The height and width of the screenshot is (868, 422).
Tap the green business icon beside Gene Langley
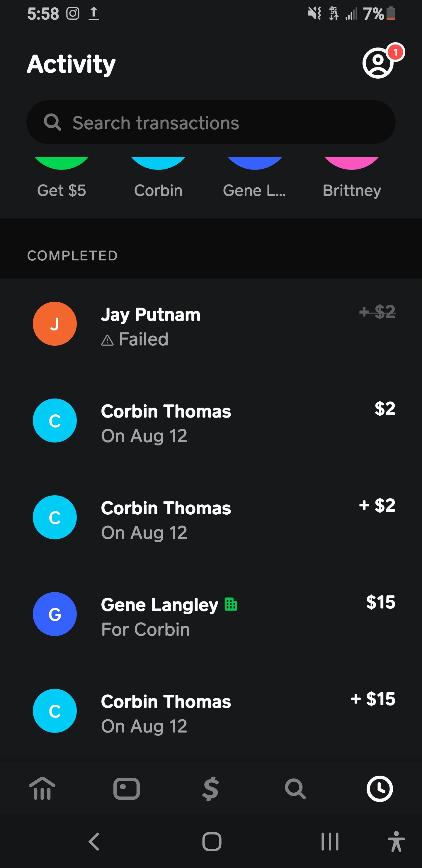[x=231, y=604]
